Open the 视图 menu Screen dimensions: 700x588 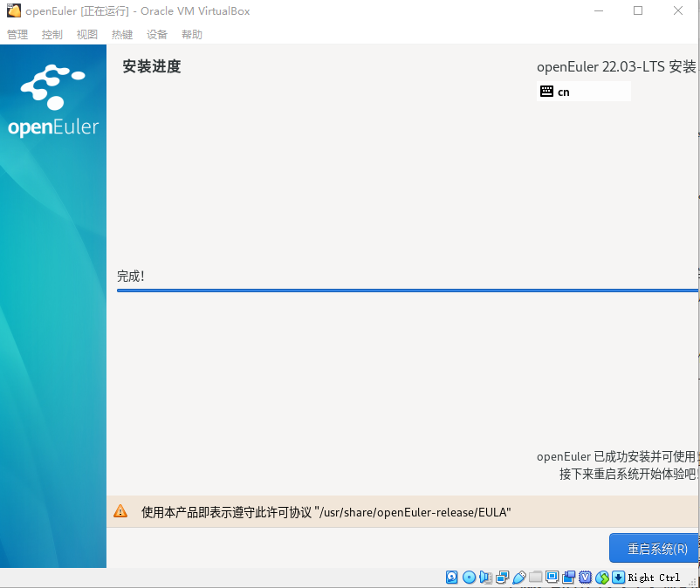[86, 34]
